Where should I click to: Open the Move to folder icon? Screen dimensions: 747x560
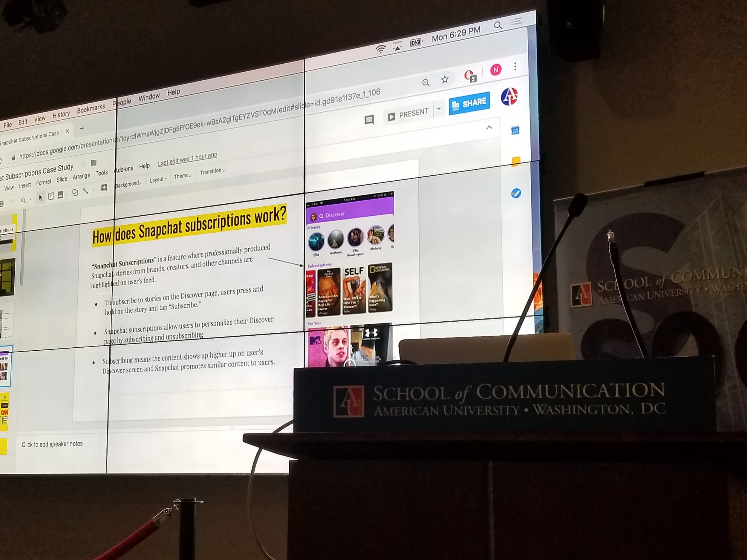click(94, 163)
